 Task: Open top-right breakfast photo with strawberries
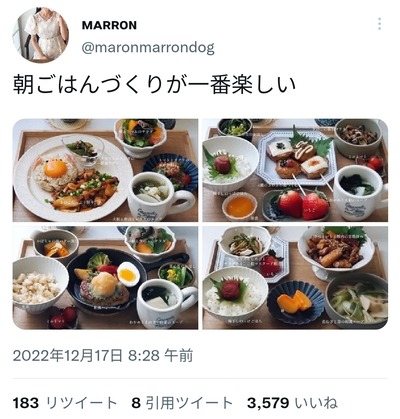pos(295,170)
